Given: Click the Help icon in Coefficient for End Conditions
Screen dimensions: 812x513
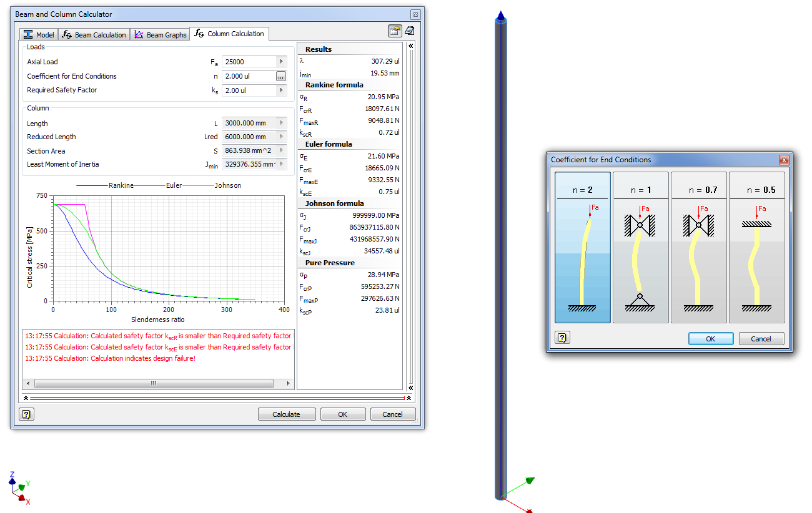Looking at the screenshot, I should 561,337.
